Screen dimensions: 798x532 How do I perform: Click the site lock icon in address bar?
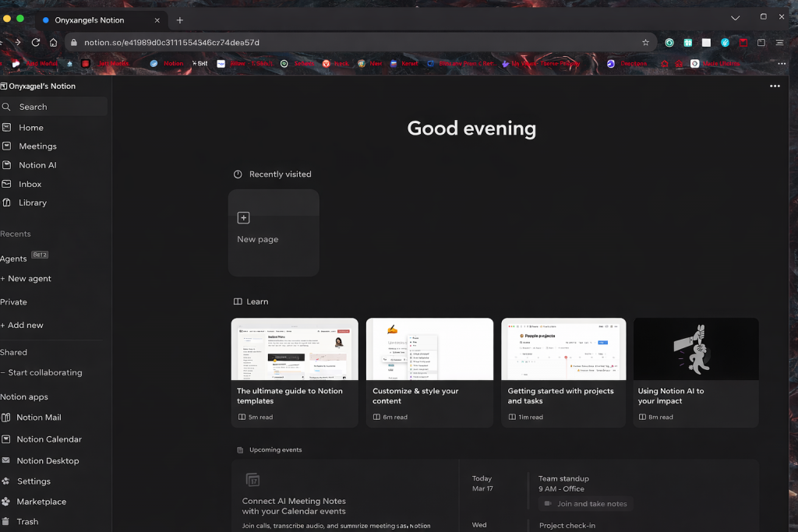pos(74,43)
